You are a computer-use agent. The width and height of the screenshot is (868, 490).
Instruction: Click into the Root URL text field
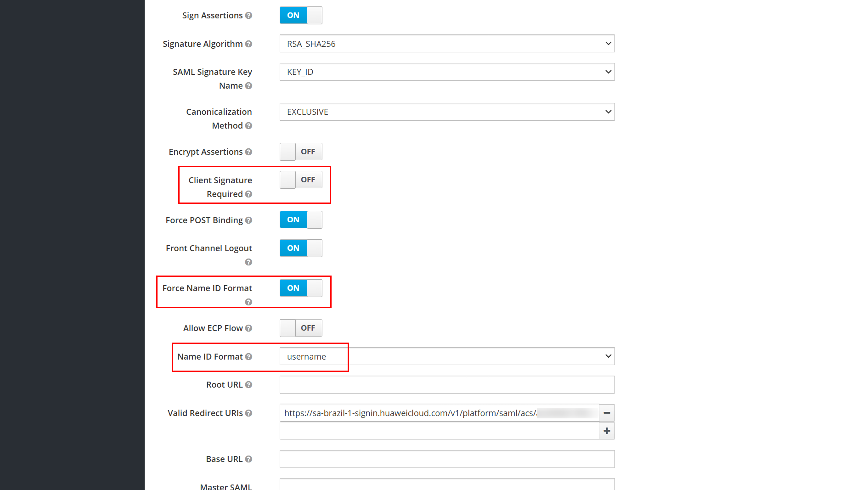coord(447,385)
